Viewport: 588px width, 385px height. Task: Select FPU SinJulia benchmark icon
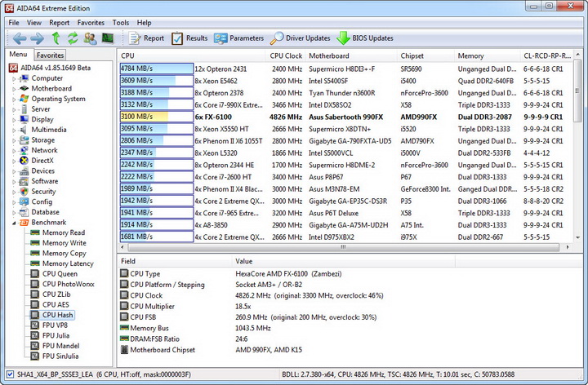35,356
